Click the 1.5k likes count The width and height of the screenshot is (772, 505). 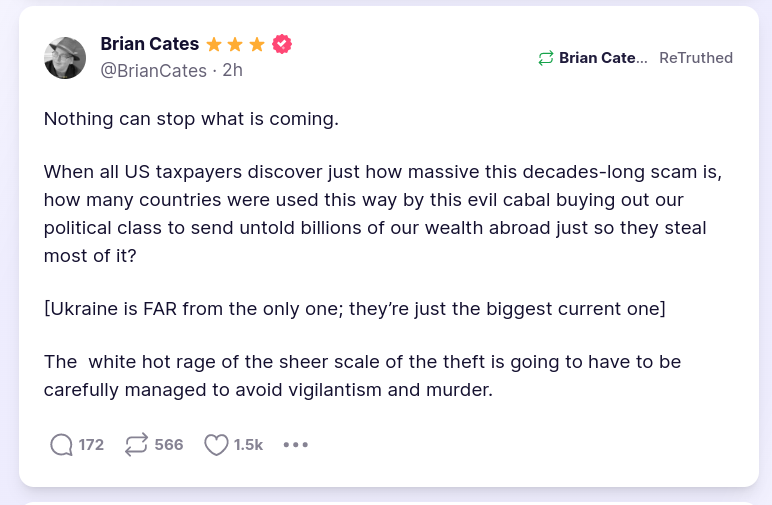[x=248, y=445]
